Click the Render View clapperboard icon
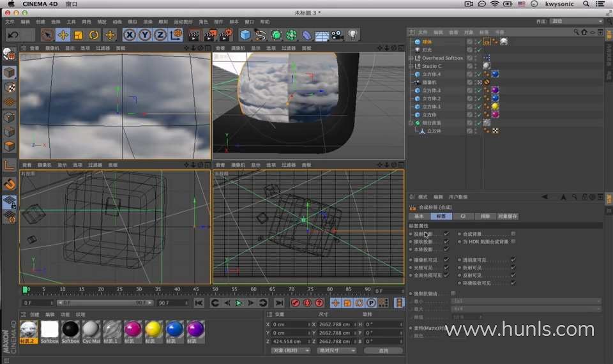This screenshot has height=364, width=613. click(x=194, y=35)
